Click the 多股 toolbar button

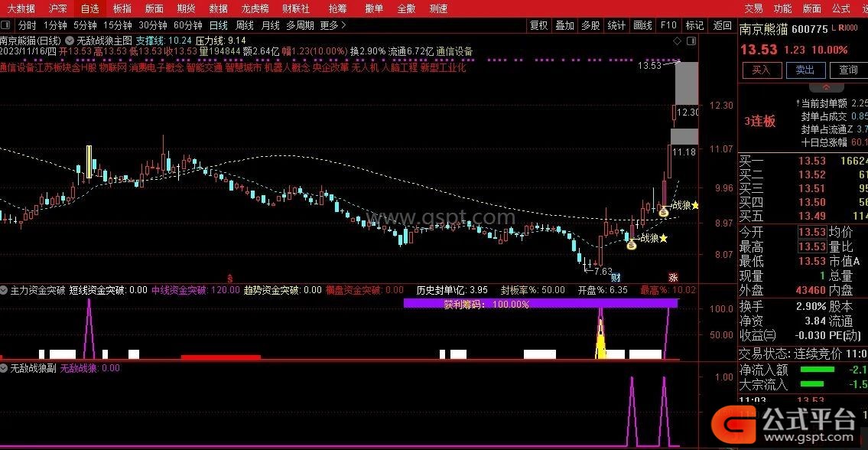point(590,25)
